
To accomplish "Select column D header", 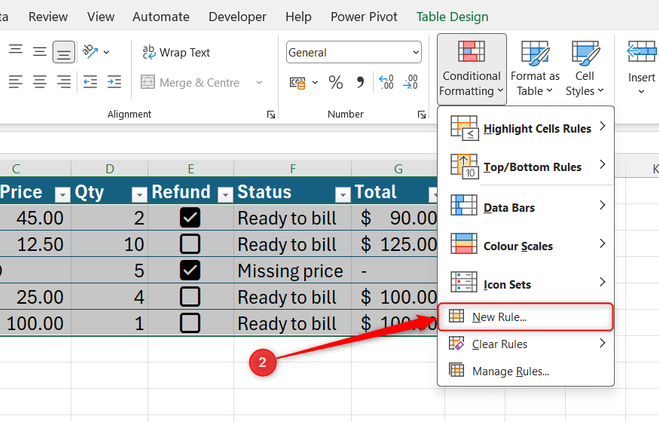I will [110, 169].
